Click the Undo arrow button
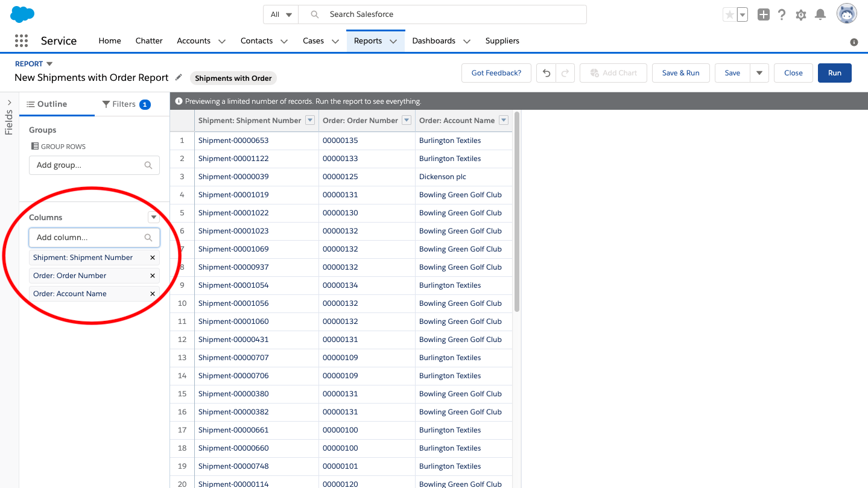 pos(546,73)
